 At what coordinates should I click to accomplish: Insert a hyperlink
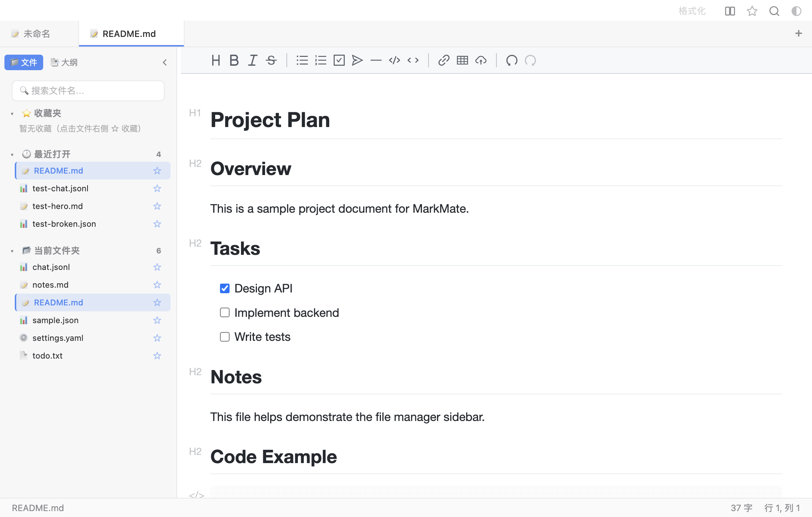click(x=444, y=60)
